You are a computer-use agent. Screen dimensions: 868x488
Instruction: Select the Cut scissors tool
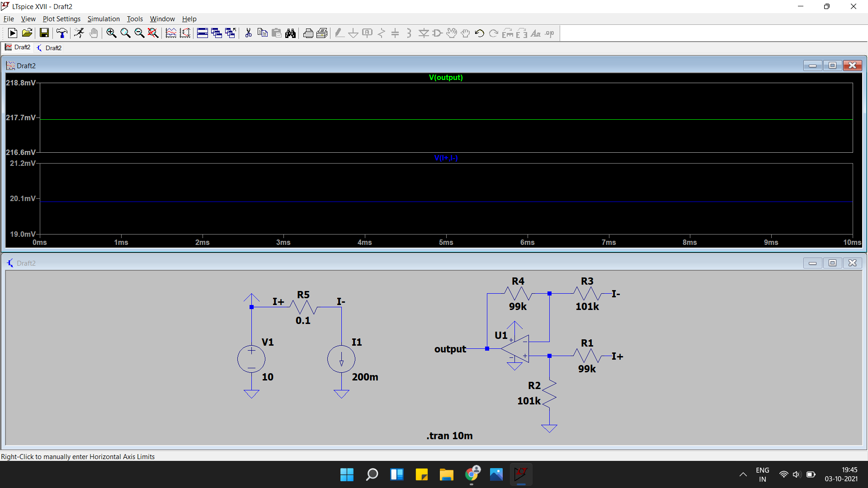pos(248,33)
